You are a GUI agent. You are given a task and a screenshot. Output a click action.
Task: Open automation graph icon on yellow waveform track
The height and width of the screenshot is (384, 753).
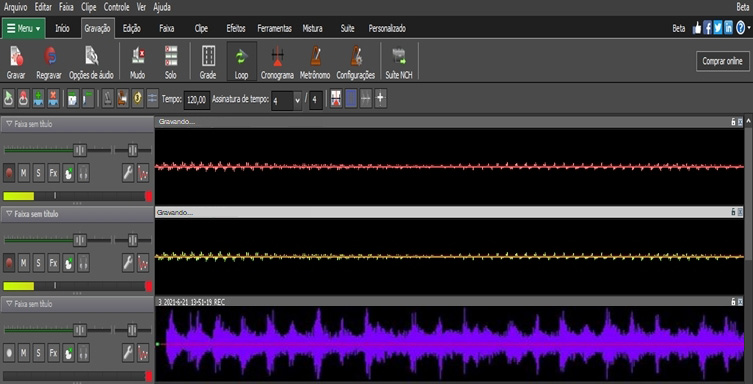pos(143,263)
